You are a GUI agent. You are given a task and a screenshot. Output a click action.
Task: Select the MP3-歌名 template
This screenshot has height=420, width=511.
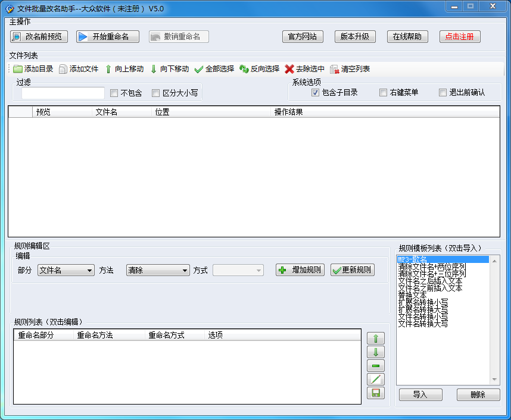point(443,259)
